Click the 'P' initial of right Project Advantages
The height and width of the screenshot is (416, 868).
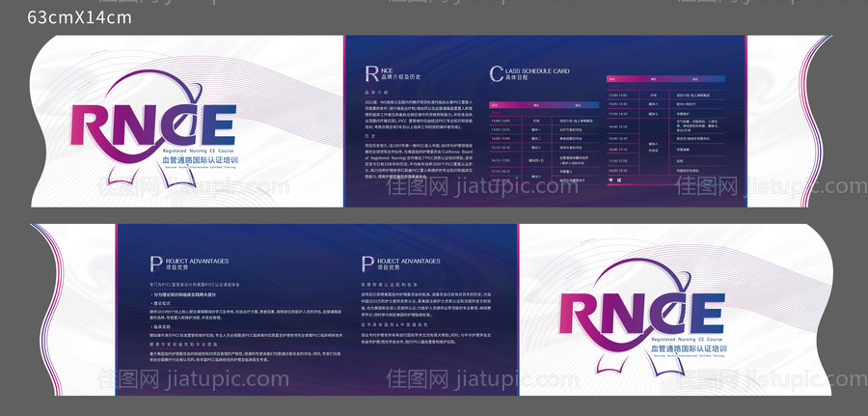tap(367, 263)
